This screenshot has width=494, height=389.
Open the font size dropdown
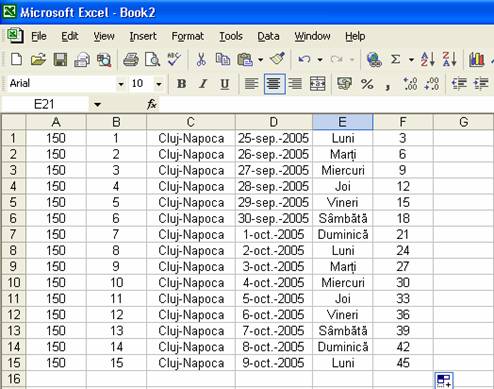click(159, 84)
